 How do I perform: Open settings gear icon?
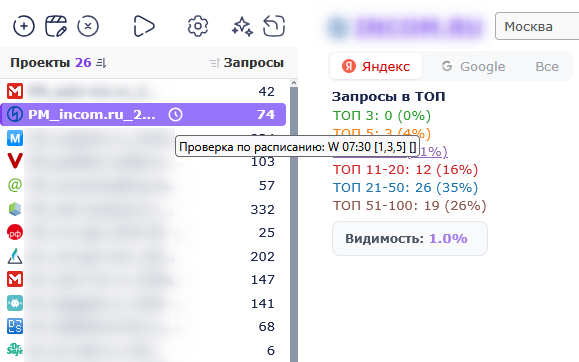point(198,26)
